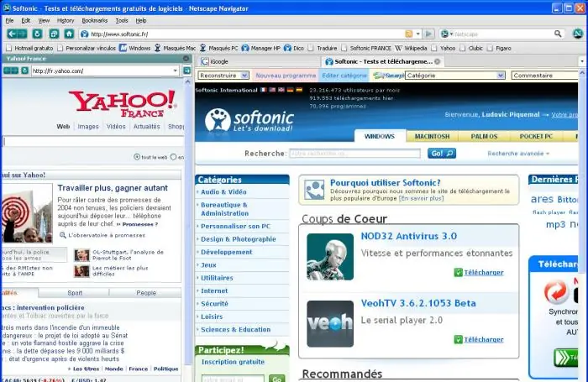The image size is (588, 382).
Task: Open the search engine selector dropdown
Action: [447, 34]
